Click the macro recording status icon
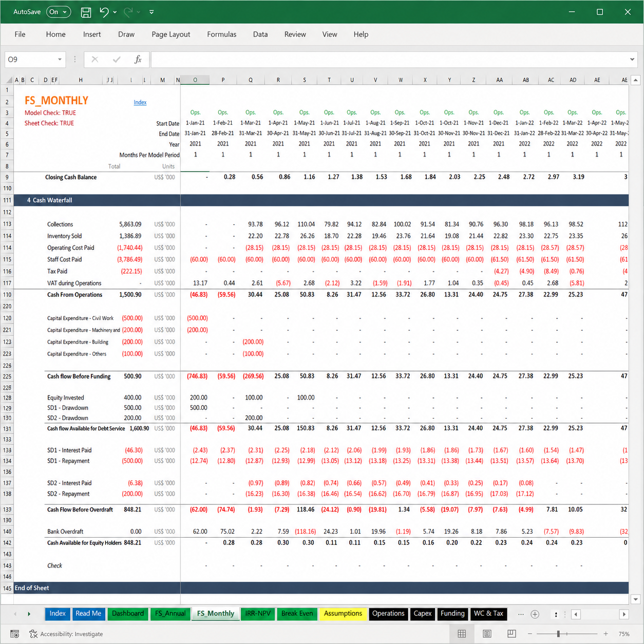Screen dimensions: 644x644 coord(15,634)
